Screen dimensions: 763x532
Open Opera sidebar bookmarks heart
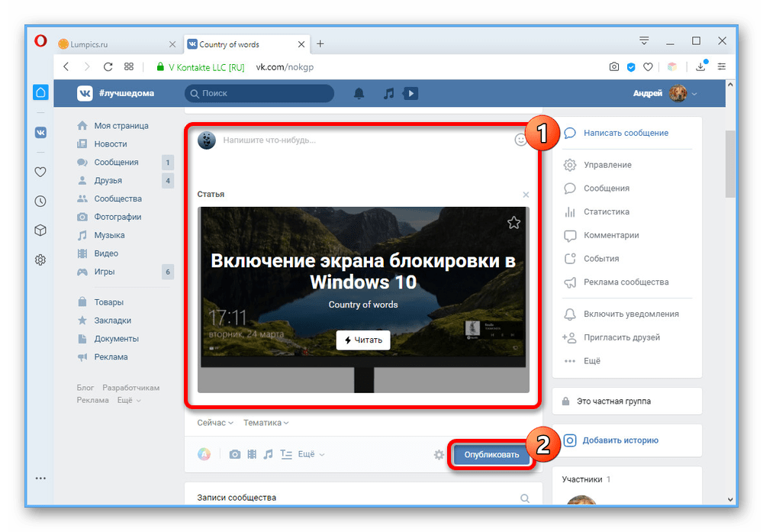click(41, 172)
